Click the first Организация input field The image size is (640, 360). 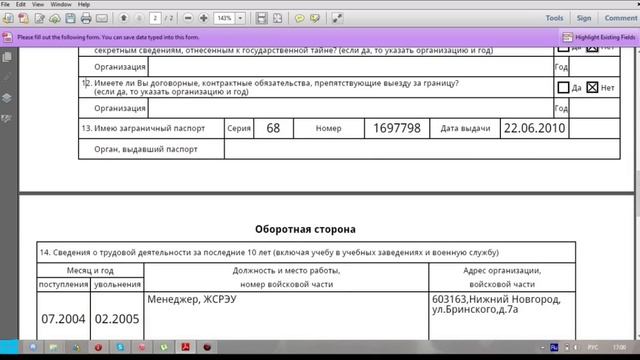[351, 67]
